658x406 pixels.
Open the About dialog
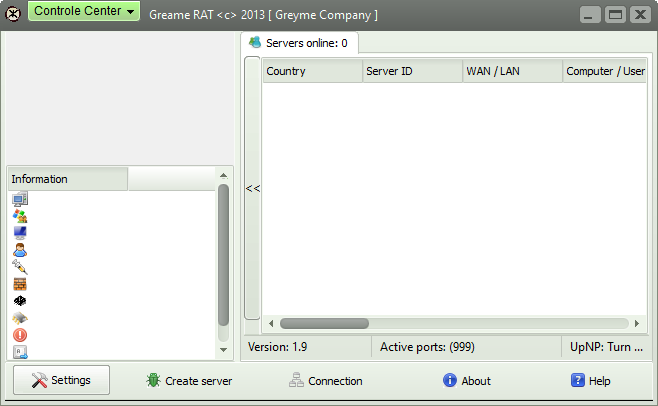coord(467,381)
